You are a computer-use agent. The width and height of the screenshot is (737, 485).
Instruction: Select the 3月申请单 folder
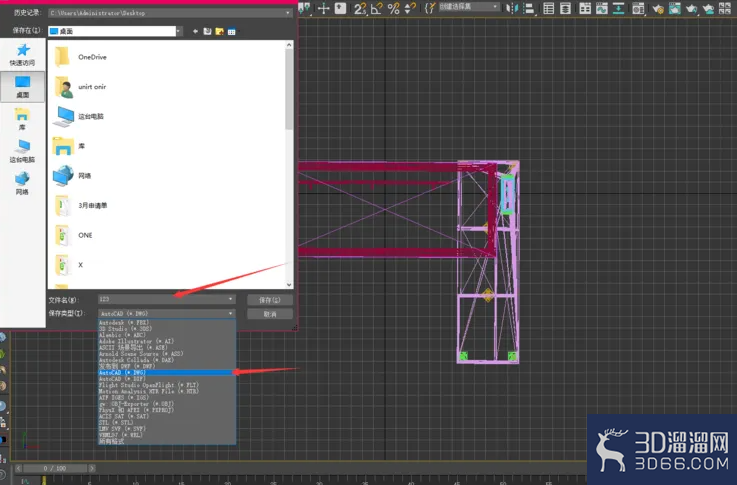81,205
